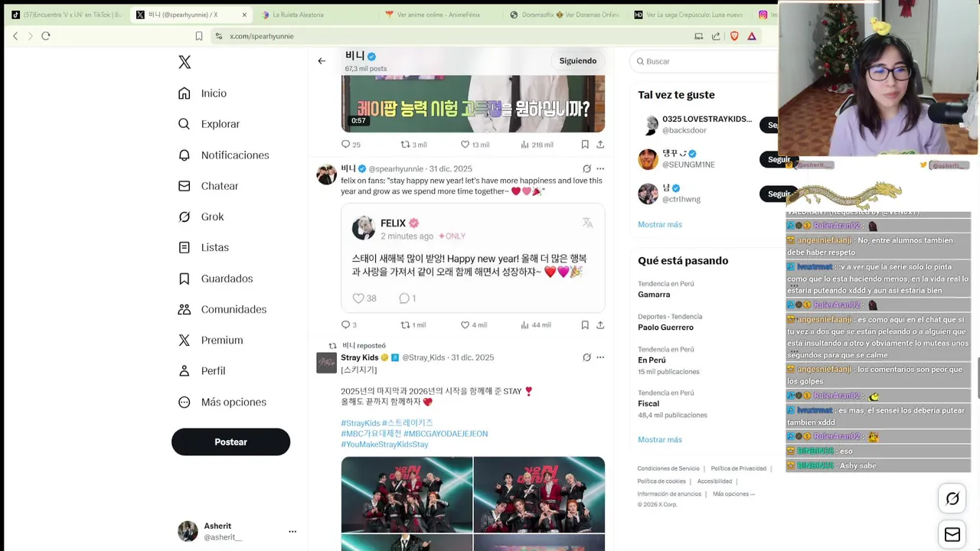The width and height of the screenshot is (980, 551).
Task: Share the video post
Action: point(600,144)
